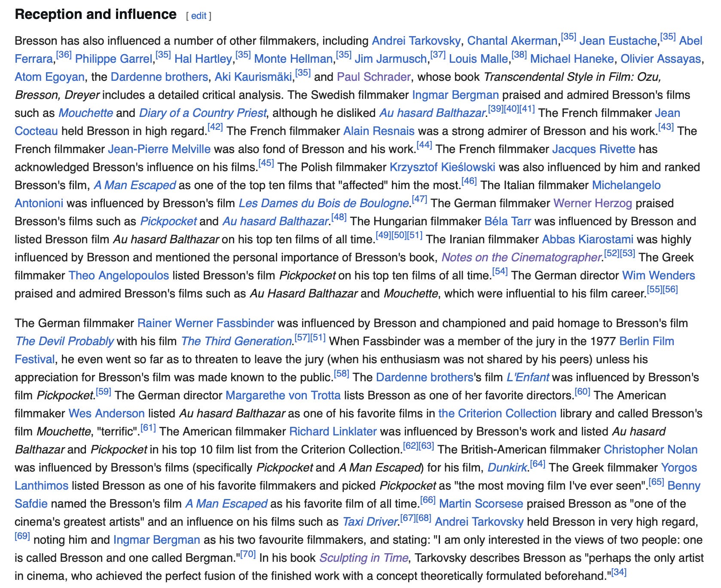Open the Martin Scorsese link
The image size is (721, 588).
(481, 504)
